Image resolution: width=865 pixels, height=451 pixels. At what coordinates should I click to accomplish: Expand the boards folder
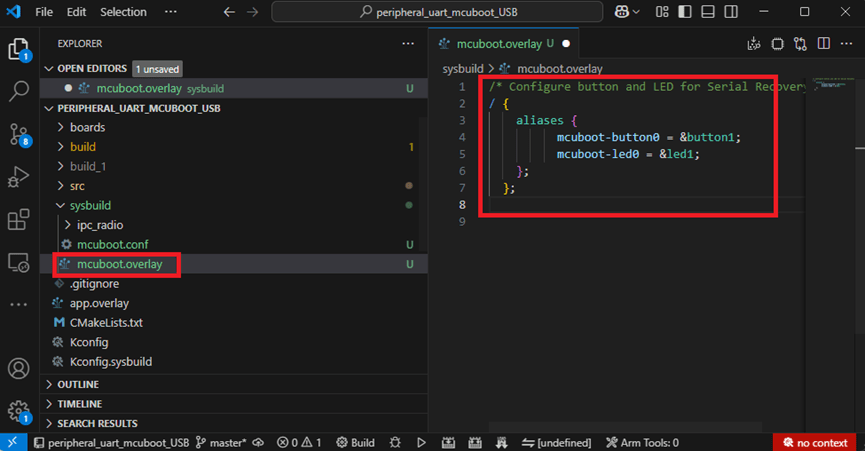click(87, 127)
